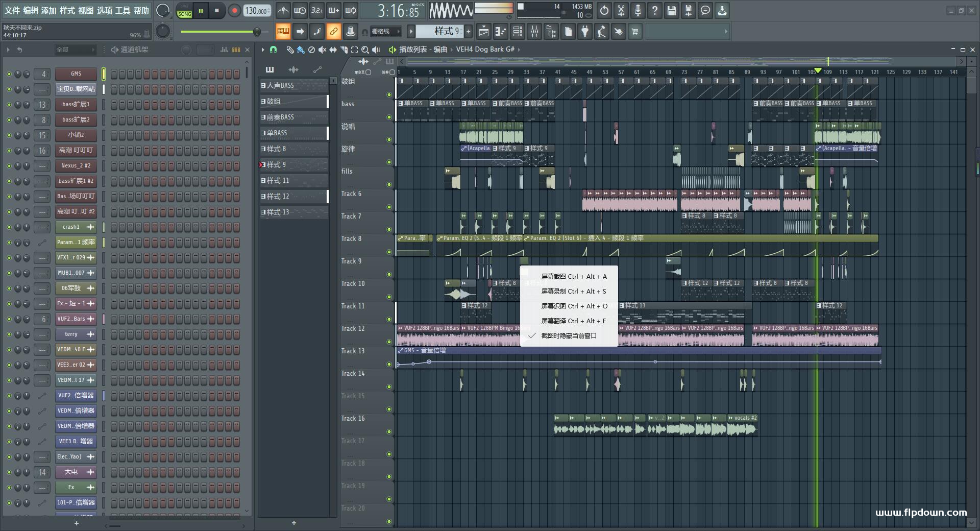
Task: Toggle the recording countdown icon
Action: pyautogui.click(x=317, y=10)
